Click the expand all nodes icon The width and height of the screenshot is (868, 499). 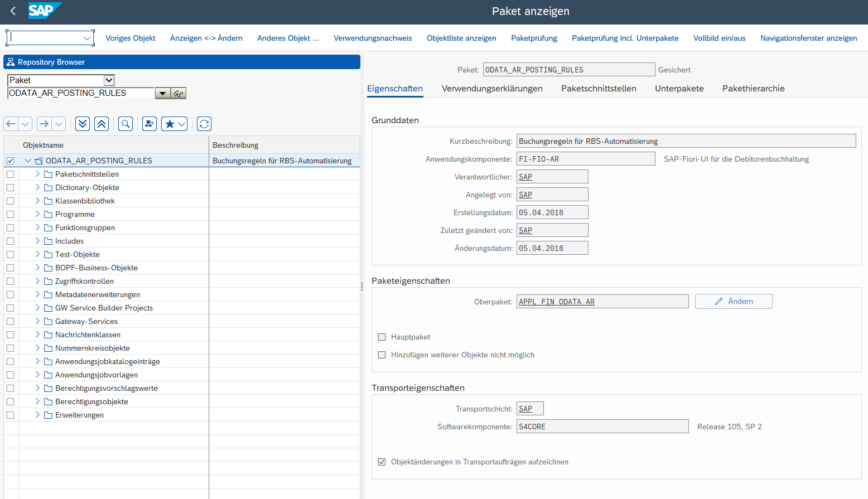point(83,124)
